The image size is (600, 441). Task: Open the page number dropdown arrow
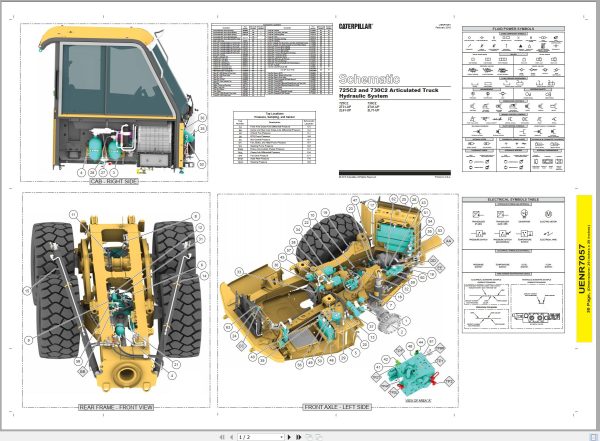(x=282, y=437)
